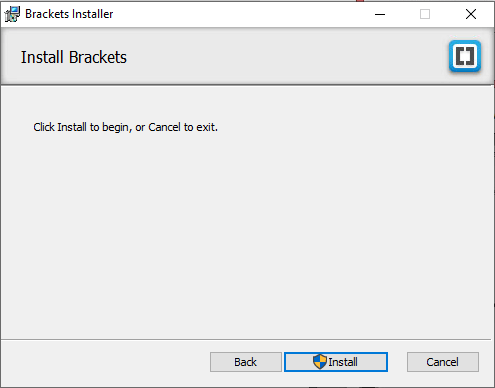Click the word "Cancel" in the instructions

pyautogui.click(x=164, y=127)
